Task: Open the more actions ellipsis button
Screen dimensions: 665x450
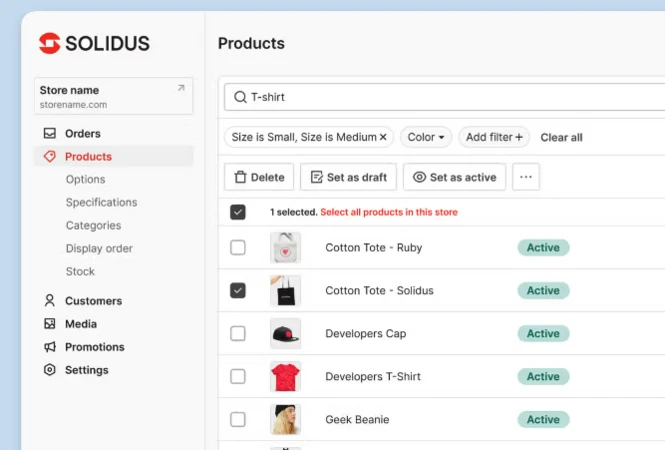Action: 526,177
